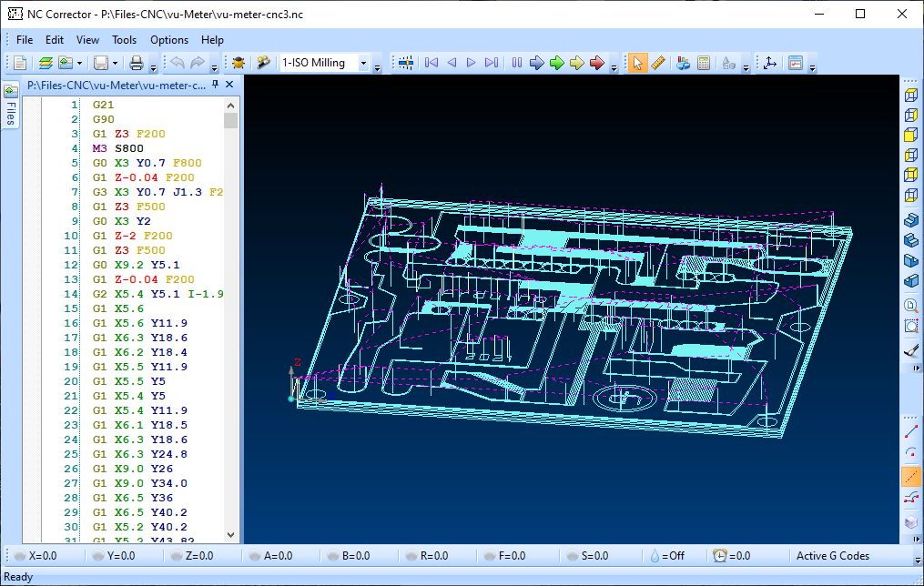Click the Print icon in the toolbar

(137, 63)
